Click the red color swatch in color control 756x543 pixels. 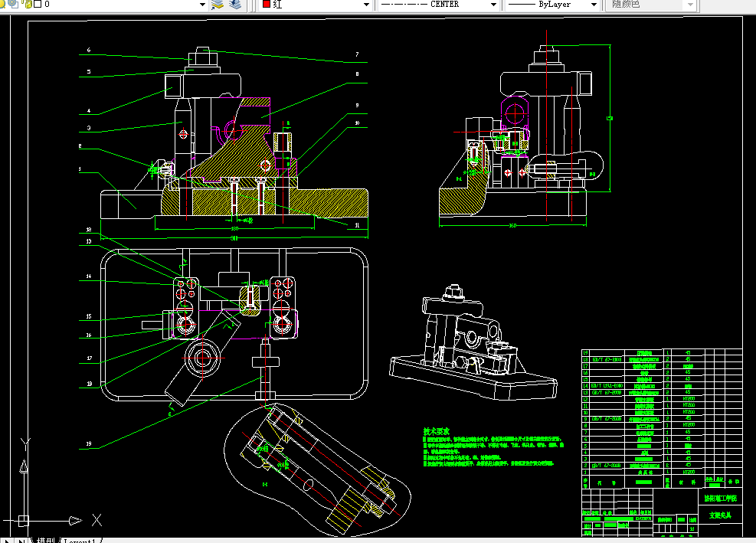(266, 4)
